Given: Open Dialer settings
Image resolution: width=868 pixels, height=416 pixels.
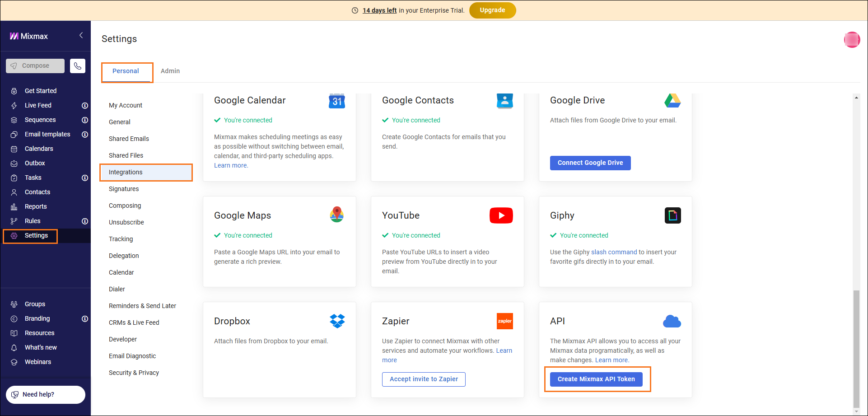Looking at the screenshot, I should click(117, 290).
